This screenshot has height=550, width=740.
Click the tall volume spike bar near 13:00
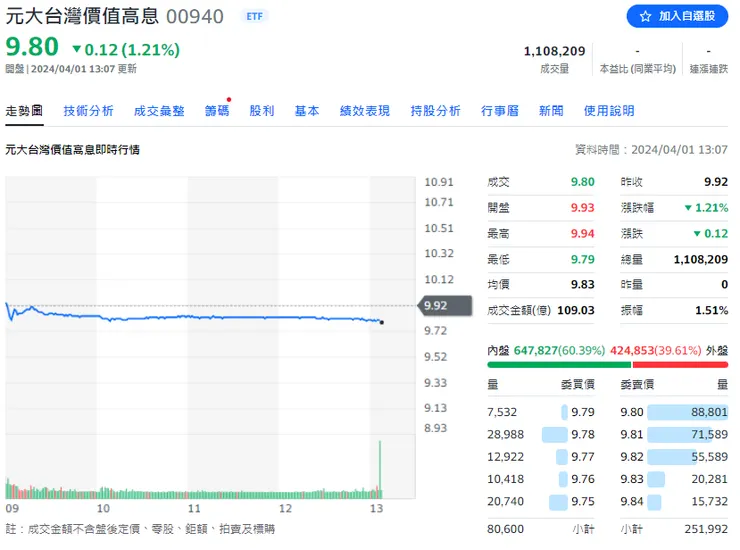click(x=380, y=469)
